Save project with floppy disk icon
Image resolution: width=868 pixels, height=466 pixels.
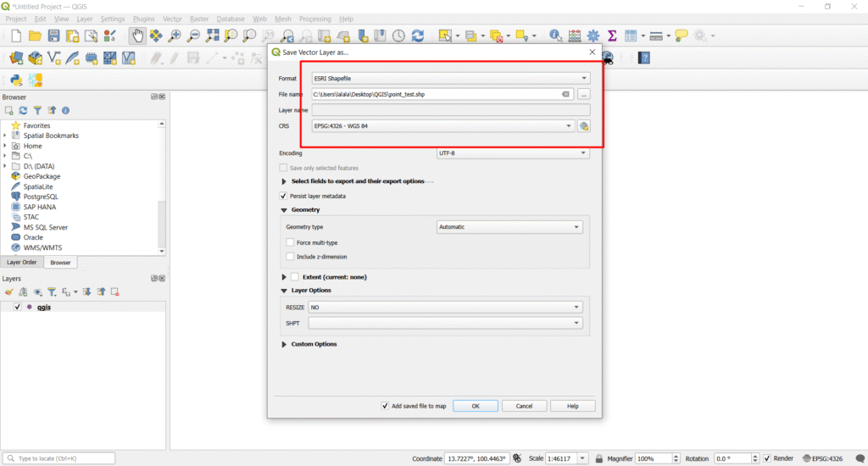(x=53, y=36)
